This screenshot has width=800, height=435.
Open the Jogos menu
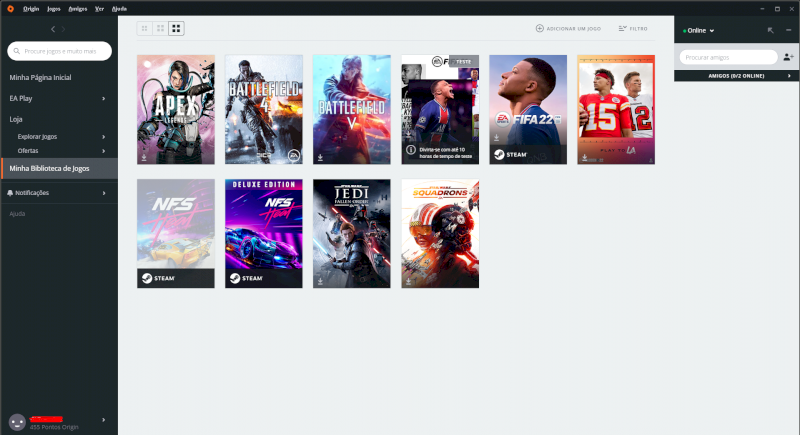[52, 7]
